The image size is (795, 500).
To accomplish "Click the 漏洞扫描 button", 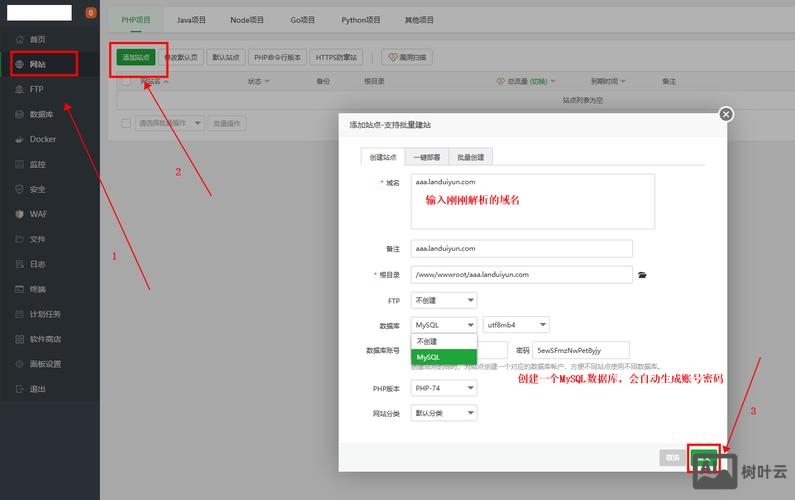I will click(x=407, y=58).
